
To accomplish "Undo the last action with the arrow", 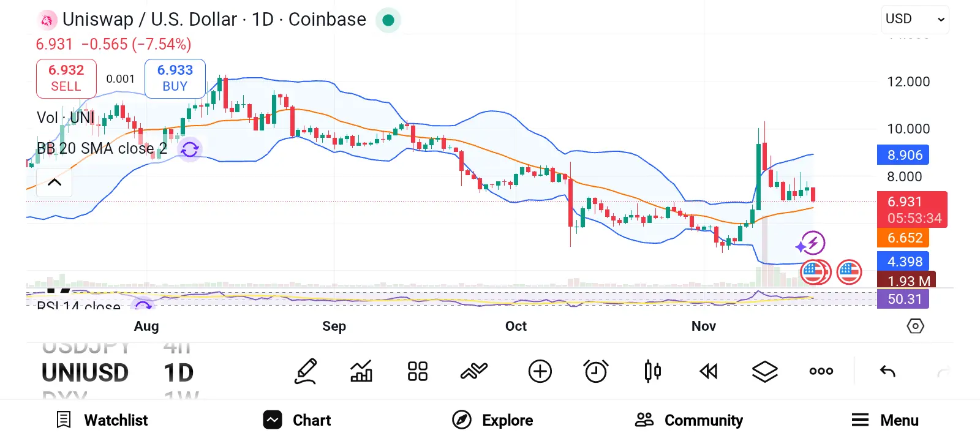I will 888,371.
